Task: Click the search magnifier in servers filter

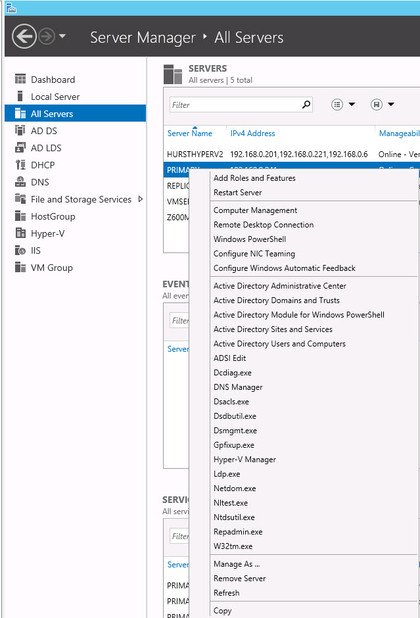Action: pos(306,104)
